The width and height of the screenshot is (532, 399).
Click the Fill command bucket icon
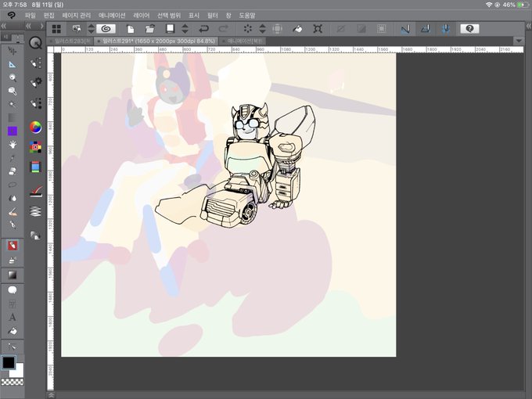(297, 29)
